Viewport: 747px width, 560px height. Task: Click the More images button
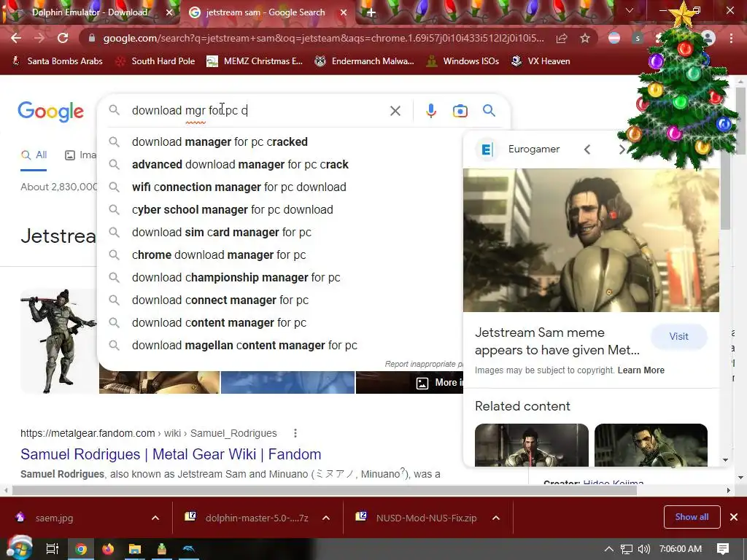click(x=438, y=383)
